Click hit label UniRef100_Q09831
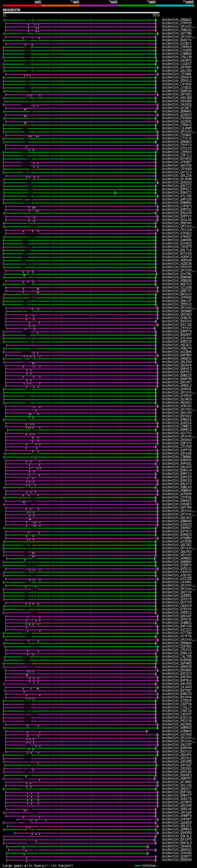The height and width of the screenshot is (868, 197). coord(176,389)
